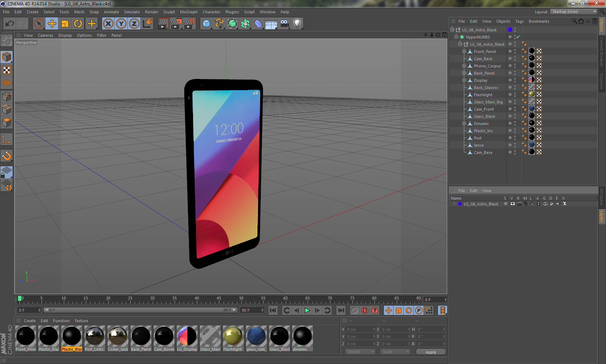606x364 pixels.
Task: Select Points mode icon
Action: 6,97
